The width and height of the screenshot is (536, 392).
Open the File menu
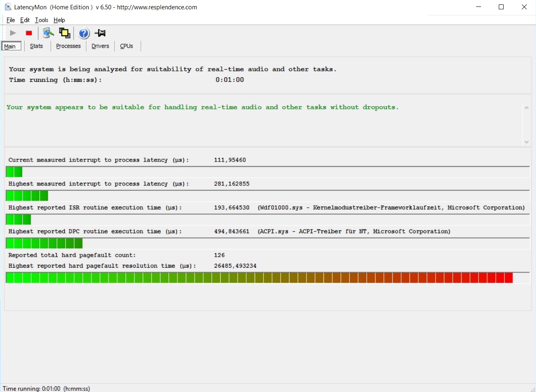pyautogui.click(x=11, y=20)
